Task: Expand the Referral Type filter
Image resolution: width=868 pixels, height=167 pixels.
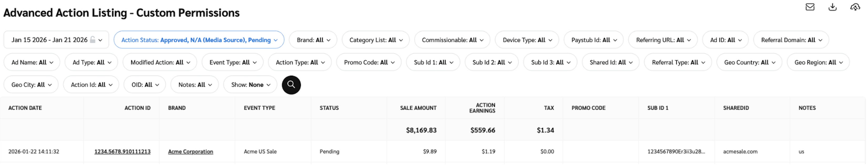Action: pos(678,62)
